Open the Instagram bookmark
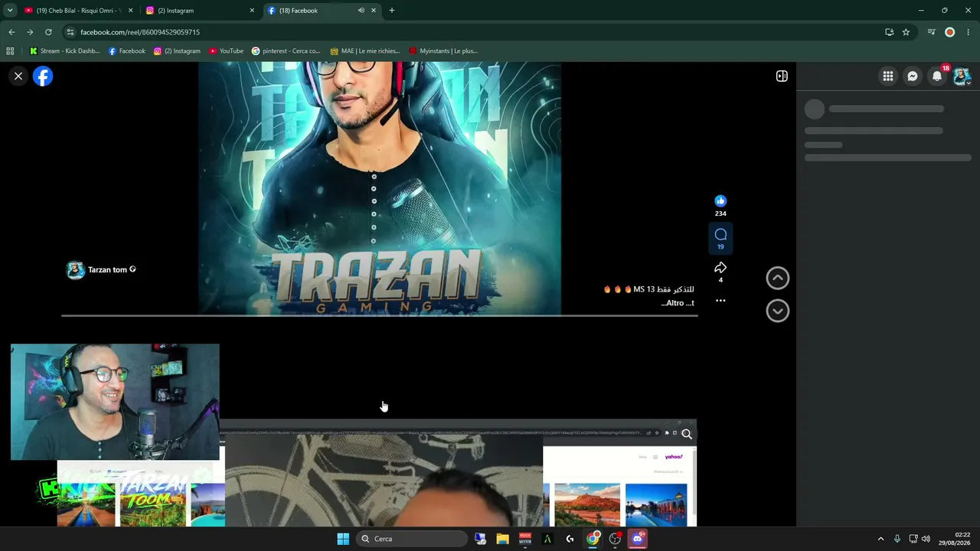The width and height of the screenshot is (980, 551). tap(177, 51)
